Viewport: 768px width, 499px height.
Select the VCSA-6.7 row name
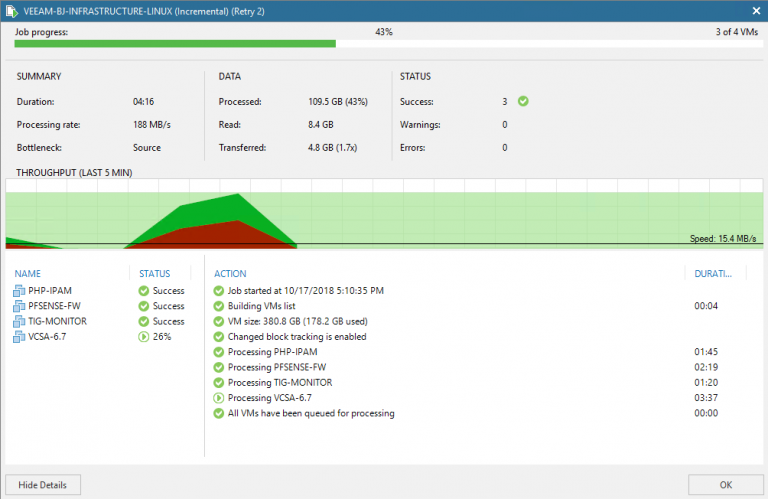[x=47, y=337]
